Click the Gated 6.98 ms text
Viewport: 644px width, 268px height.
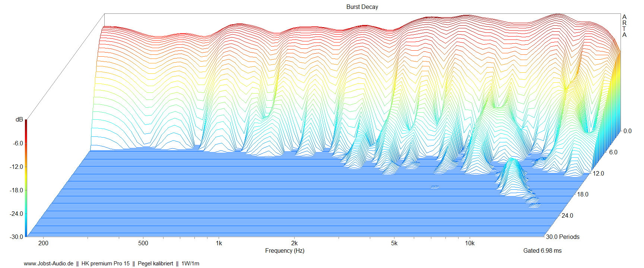point(542,250)
